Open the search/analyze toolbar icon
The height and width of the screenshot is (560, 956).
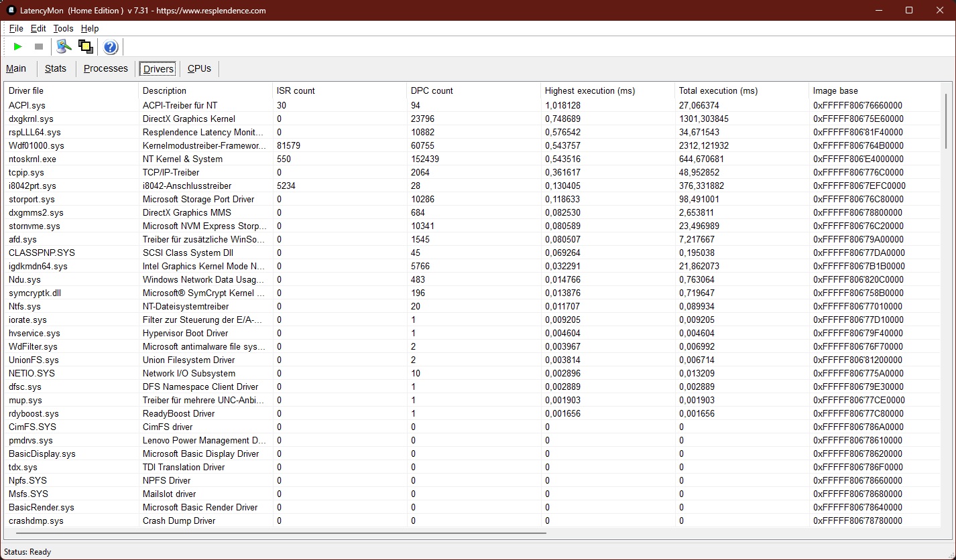click(64, 46)
